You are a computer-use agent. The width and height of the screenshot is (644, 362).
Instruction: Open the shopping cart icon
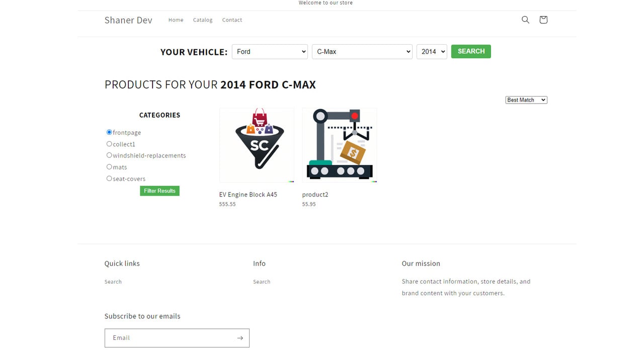pos(543,20)
